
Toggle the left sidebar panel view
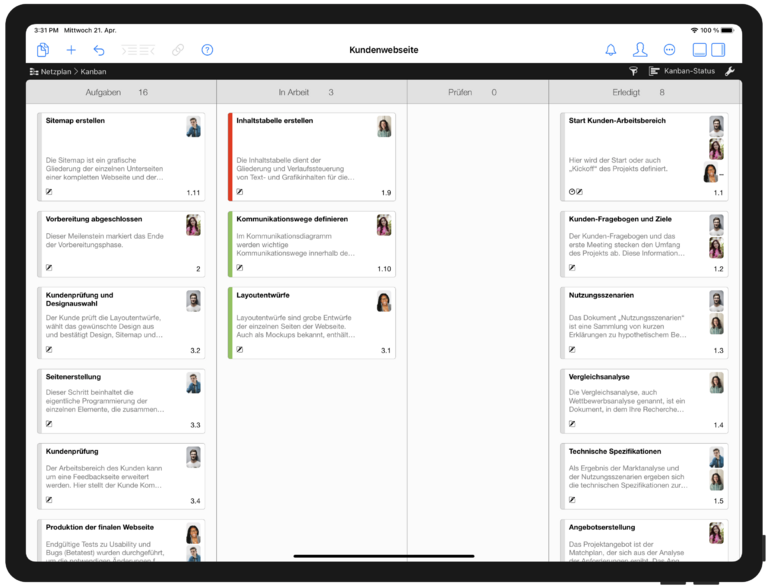tap(700, 50)
